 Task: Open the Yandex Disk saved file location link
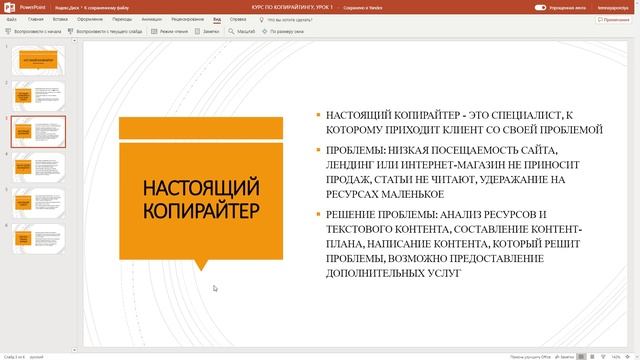pyautogui.click(x=92, y=8)
